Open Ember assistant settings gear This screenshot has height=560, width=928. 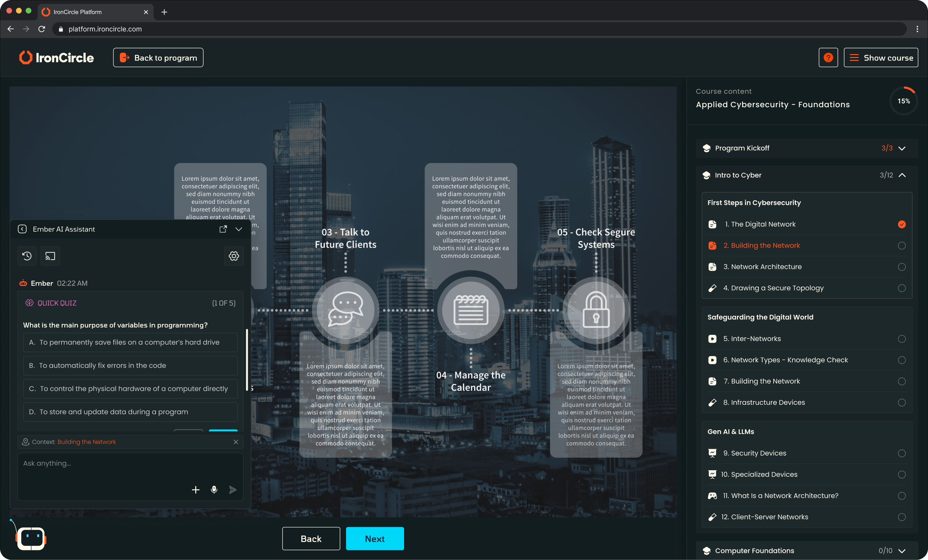point(234,256)
